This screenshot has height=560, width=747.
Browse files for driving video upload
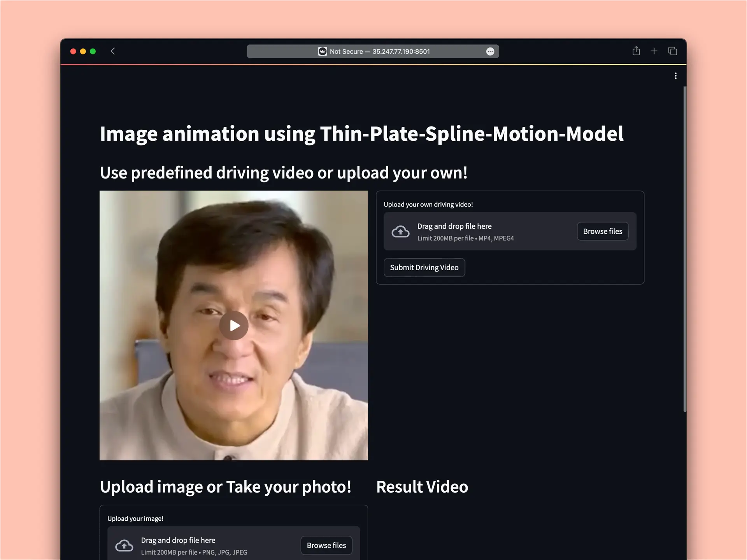[x=602, y=231]
